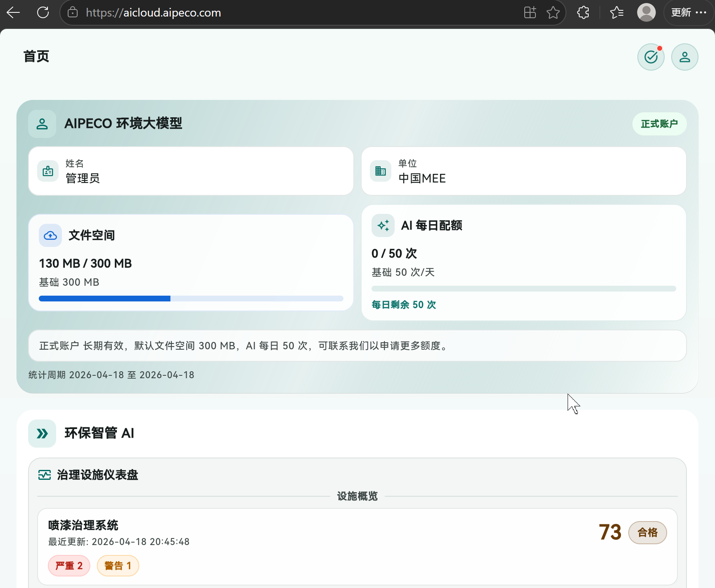
Task: Click the 正式账户 badge
Action: (x=659, y=124)
